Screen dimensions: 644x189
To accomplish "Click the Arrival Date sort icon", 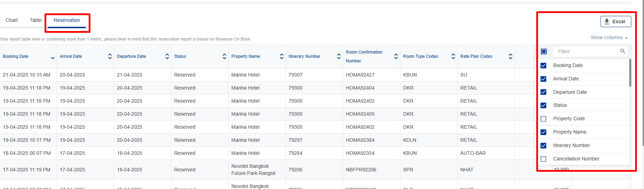I will (x=110, y=56).
